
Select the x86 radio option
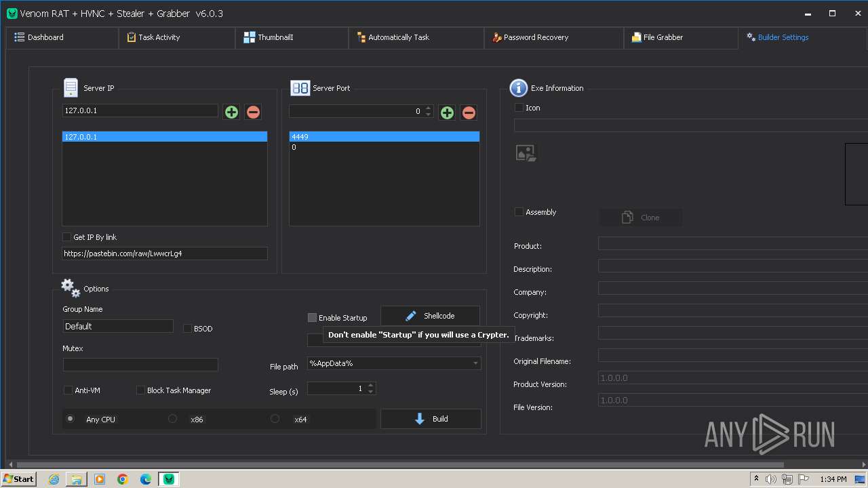click(172, 419)
